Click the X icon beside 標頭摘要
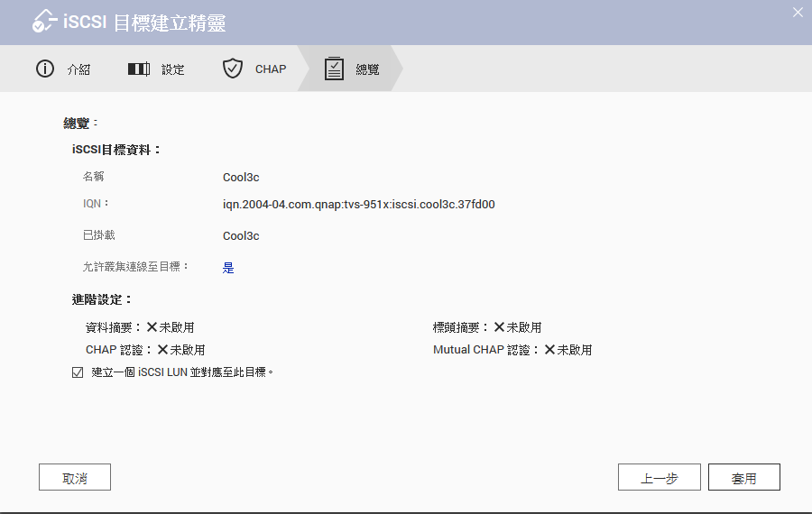Screen dimensions: 812x514 coord(499,327)
